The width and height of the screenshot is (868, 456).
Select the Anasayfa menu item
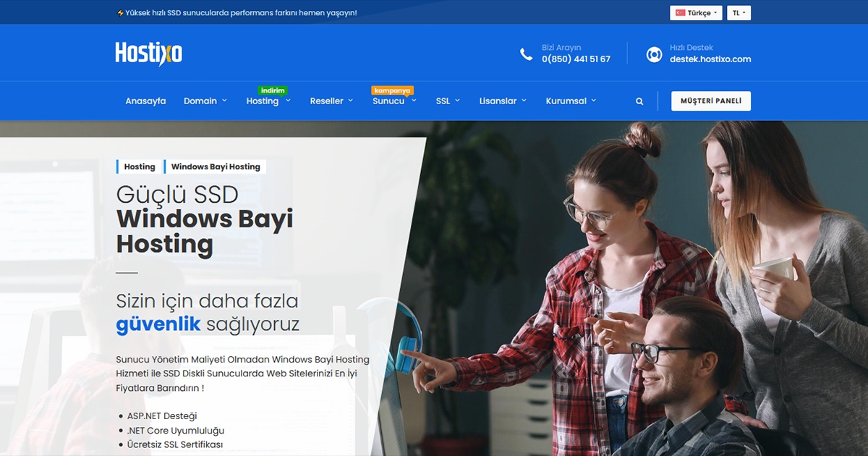145,101
